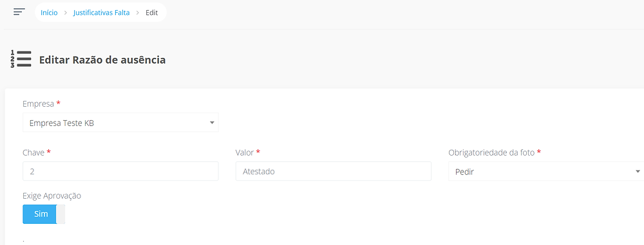This screenshot has height=245, width=644.
Task: Select the Edit breadcrumb item
Action: click(x=151, y=13)
